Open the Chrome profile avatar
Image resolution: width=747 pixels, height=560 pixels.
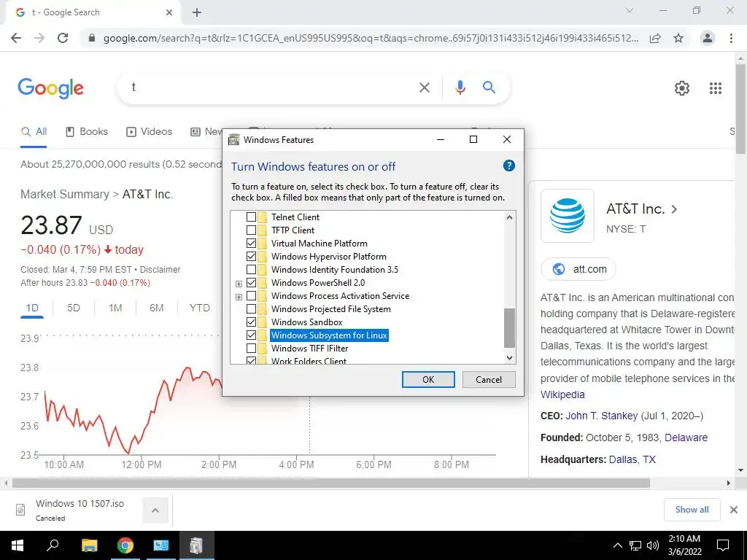tap(708, 38)
